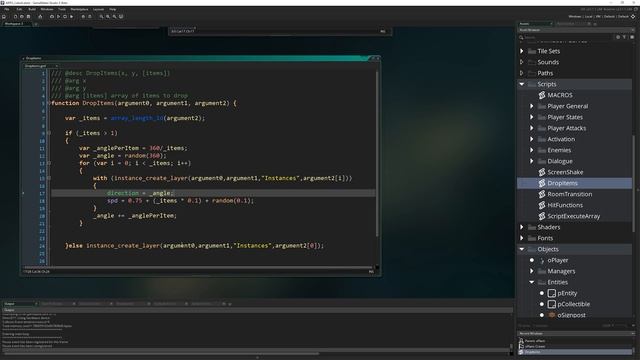
Task: Click the Zoom In magnifier icon
Action: (x=114, y=16)
